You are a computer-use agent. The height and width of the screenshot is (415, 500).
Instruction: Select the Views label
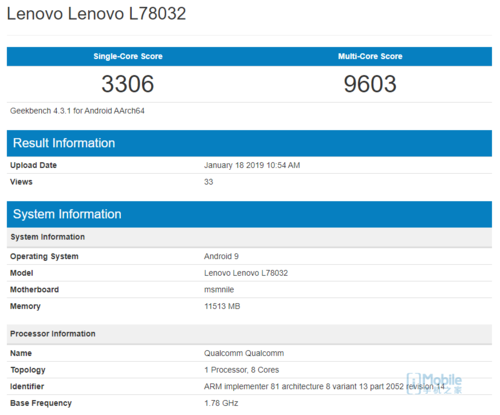[21, 182]
